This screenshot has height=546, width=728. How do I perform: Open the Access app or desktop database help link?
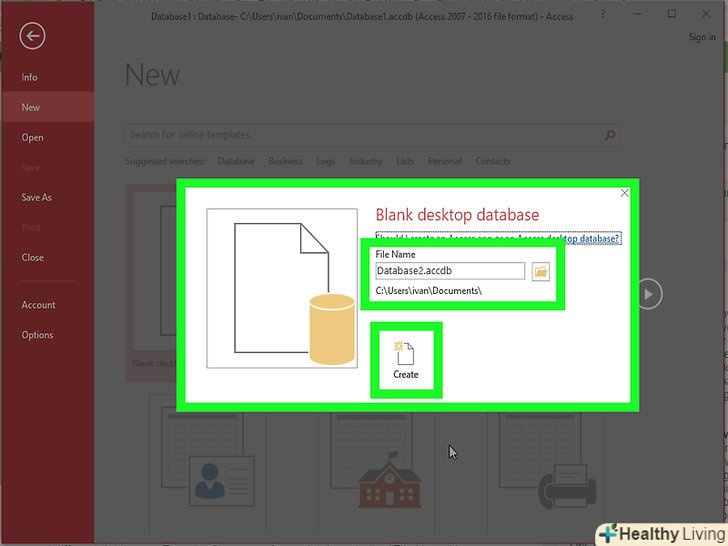pos(497,238)
